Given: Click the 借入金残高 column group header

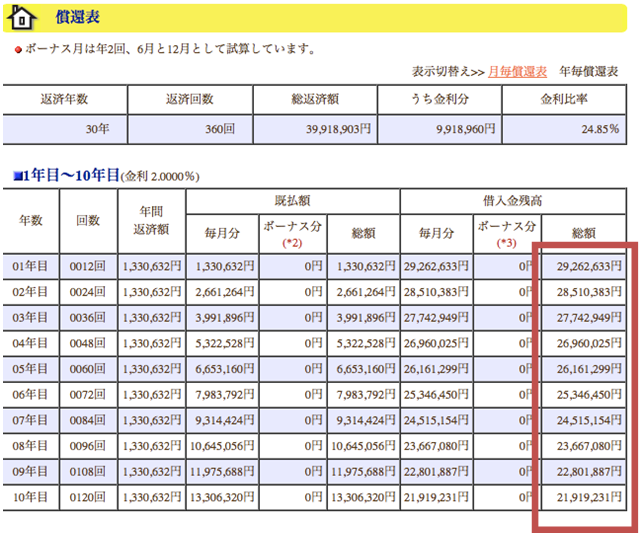Looking at the screenshot, I should [x=511, y=201].
